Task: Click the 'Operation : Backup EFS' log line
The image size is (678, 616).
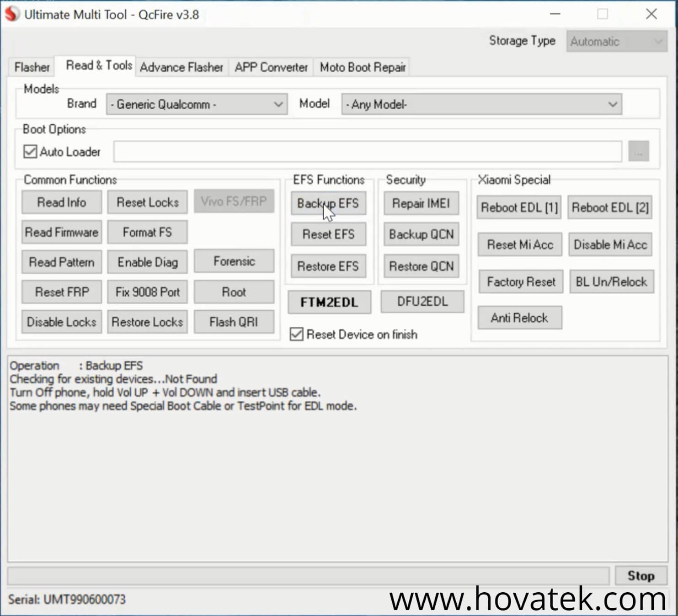Action: point(76,366)
